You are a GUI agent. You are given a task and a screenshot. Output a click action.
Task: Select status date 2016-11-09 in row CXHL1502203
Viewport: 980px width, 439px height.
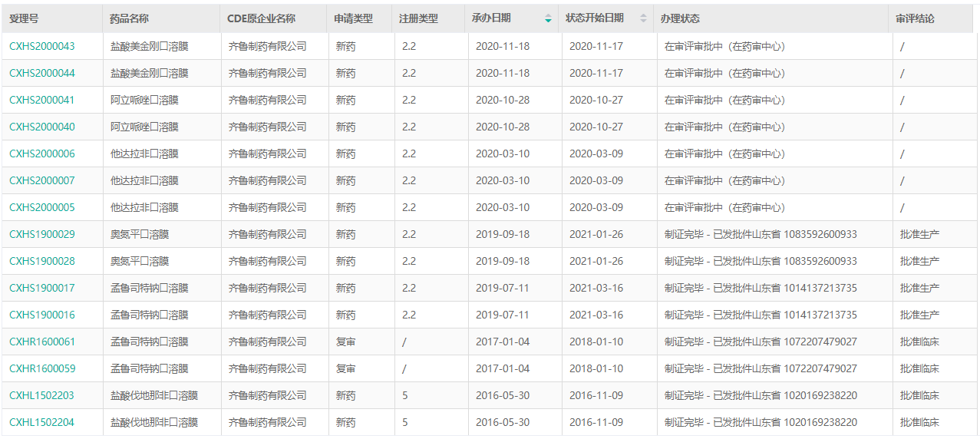(x=596, y=395)
